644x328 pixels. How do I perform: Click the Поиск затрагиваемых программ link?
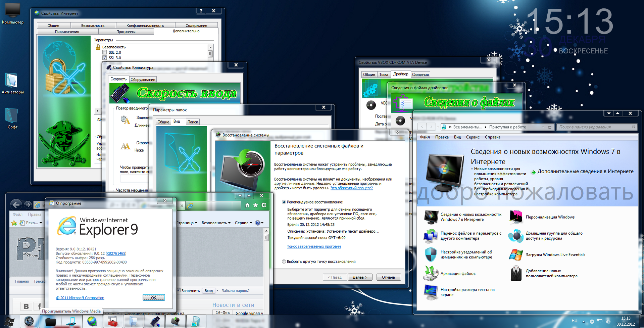tap(314, 246)
